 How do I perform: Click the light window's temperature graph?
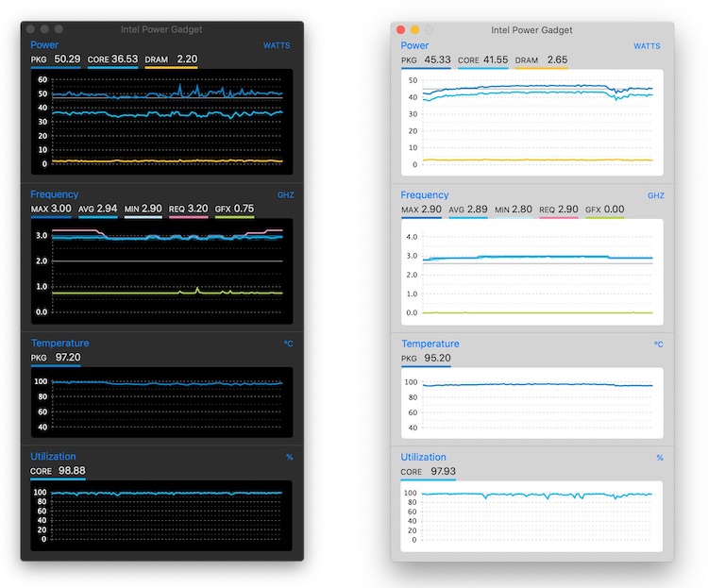(x=531, y=403)
